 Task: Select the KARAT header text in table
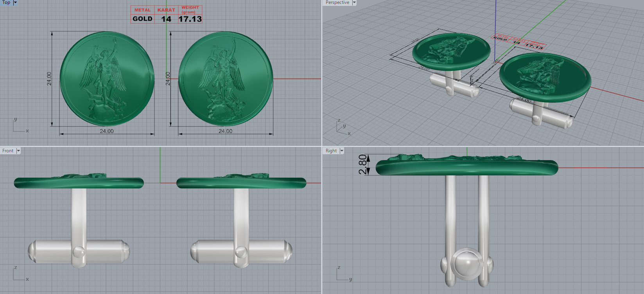166,10
